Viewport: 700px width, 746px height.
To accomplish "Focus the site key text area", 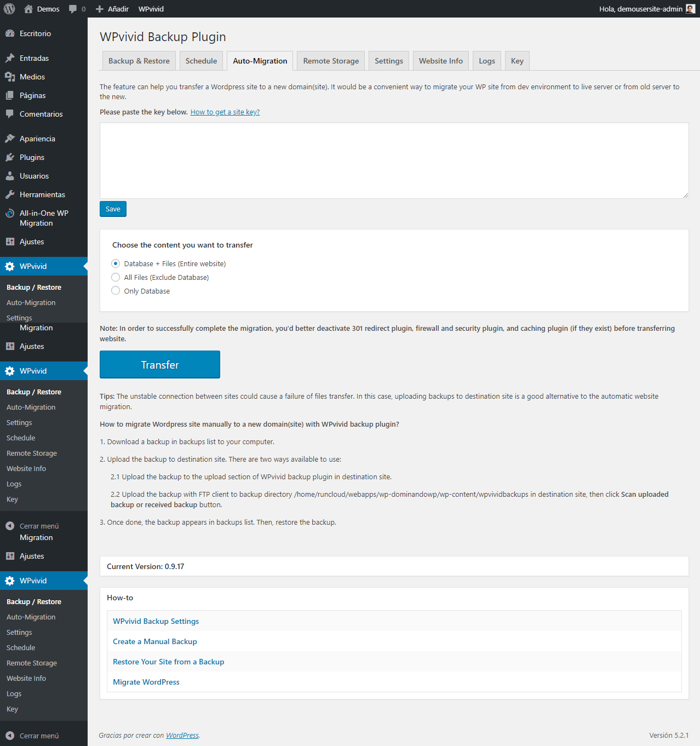I will tap(394, 160).
